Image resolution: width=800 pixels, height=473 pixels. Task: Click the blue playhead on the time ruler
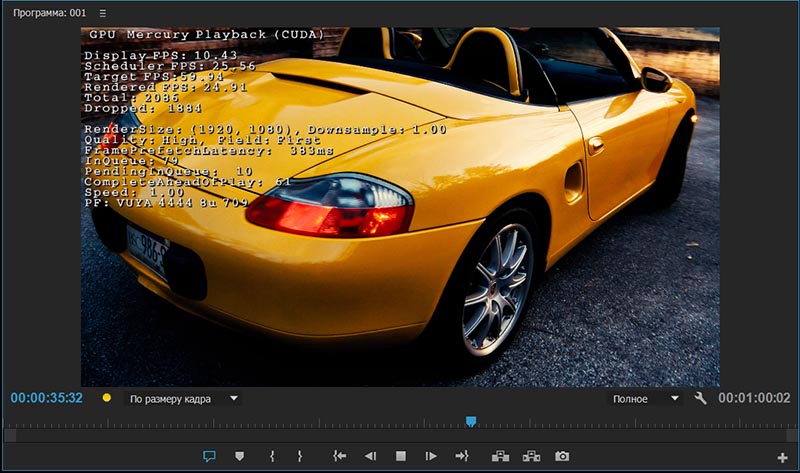coord(471,421)
